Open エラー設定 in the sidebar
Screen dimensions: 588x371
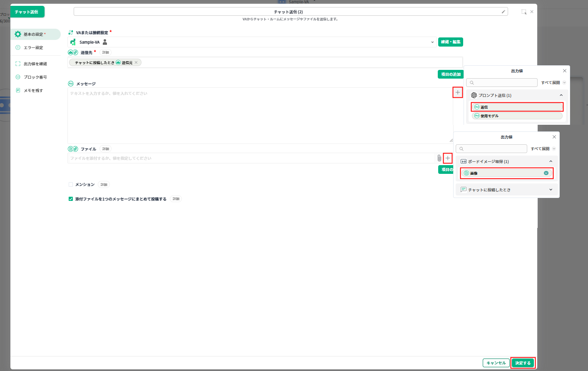coord(33,48)
